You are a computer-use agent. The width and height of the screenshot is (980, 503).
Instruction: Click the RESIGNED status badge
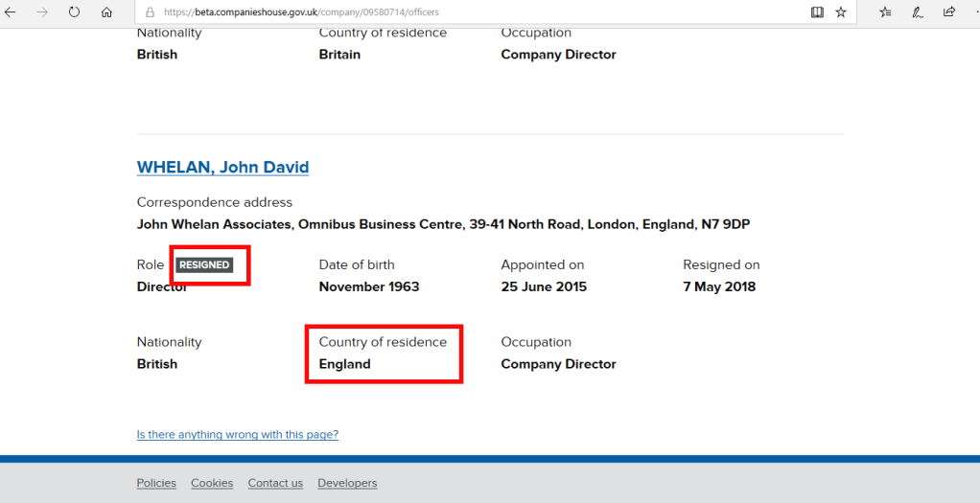click(204, 265)
